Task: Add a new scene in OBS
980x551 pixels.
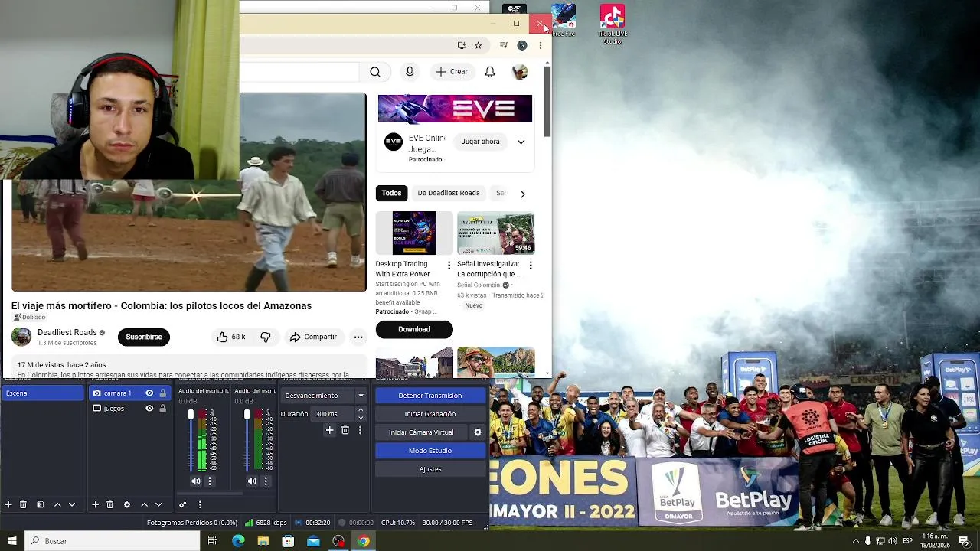Action: point(8,504)
